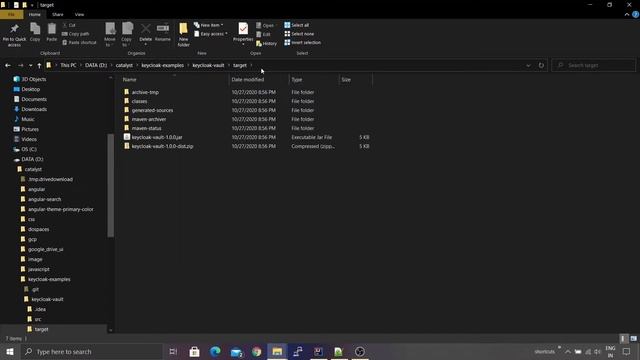Image resolution: width=640 pixels, height=360 pixels.
Task: Open Task View on the taskbar
Action: (x=173, y=351)
